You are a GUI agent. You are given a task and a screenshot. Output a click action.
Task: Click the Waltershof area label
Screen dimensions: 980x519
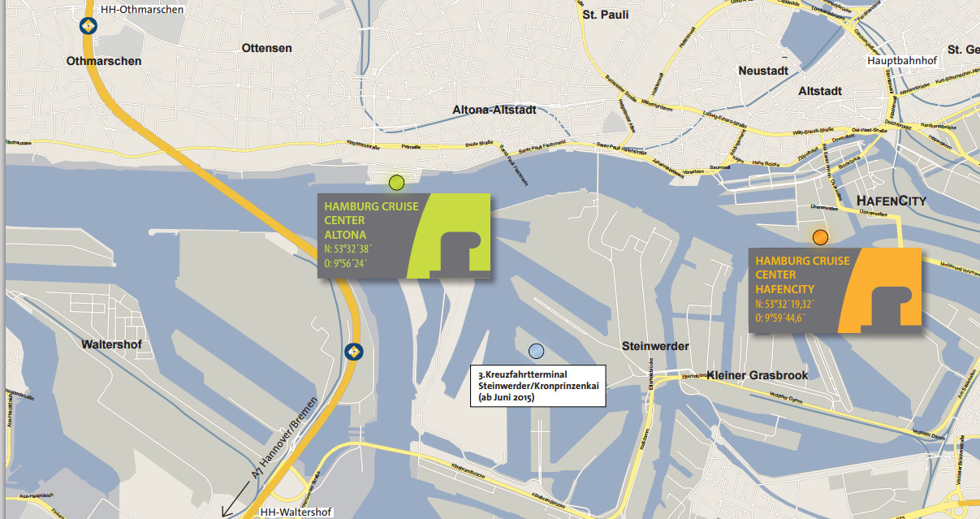pyautogui.click(x=112, y=344)
